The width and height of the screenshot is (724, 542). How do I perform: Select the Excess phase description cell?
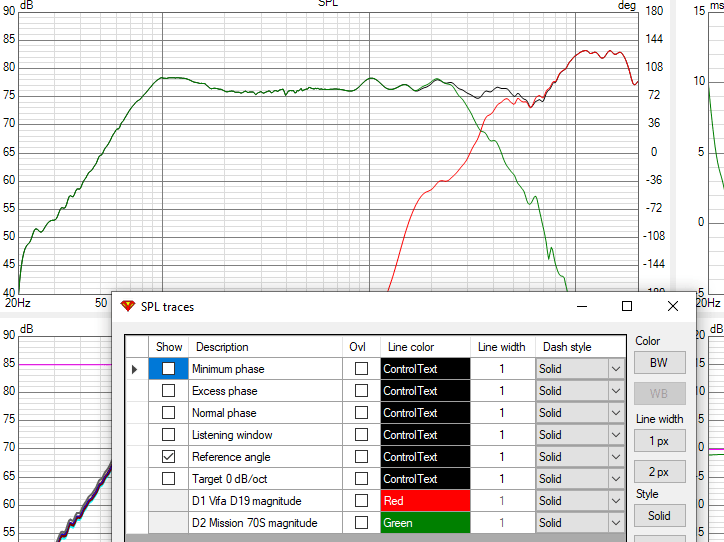[265, 391]
